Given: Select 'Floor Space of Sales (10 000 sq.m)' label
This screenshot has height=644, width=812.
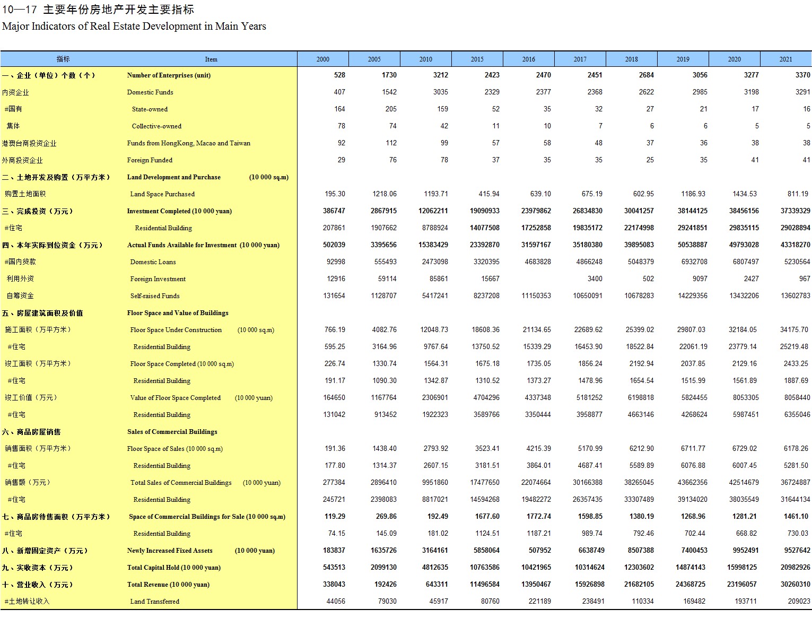Looking at the screenshot, I should 175,449.
